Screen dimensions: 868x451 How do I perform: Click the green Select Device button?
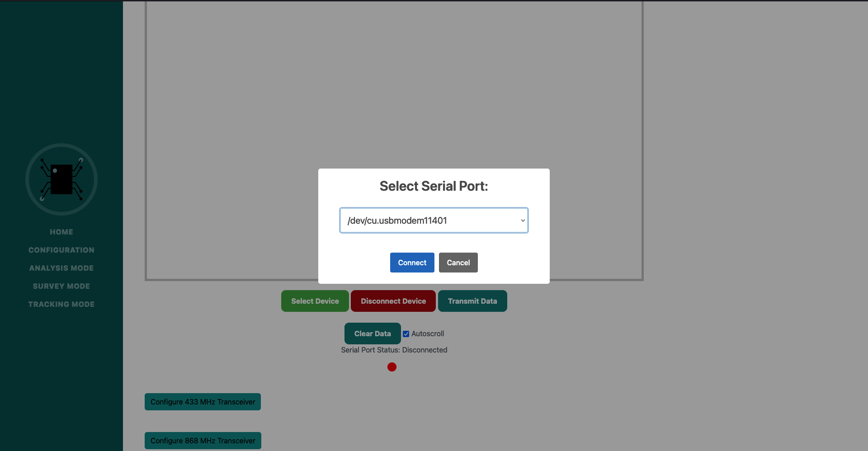point(315,301)
